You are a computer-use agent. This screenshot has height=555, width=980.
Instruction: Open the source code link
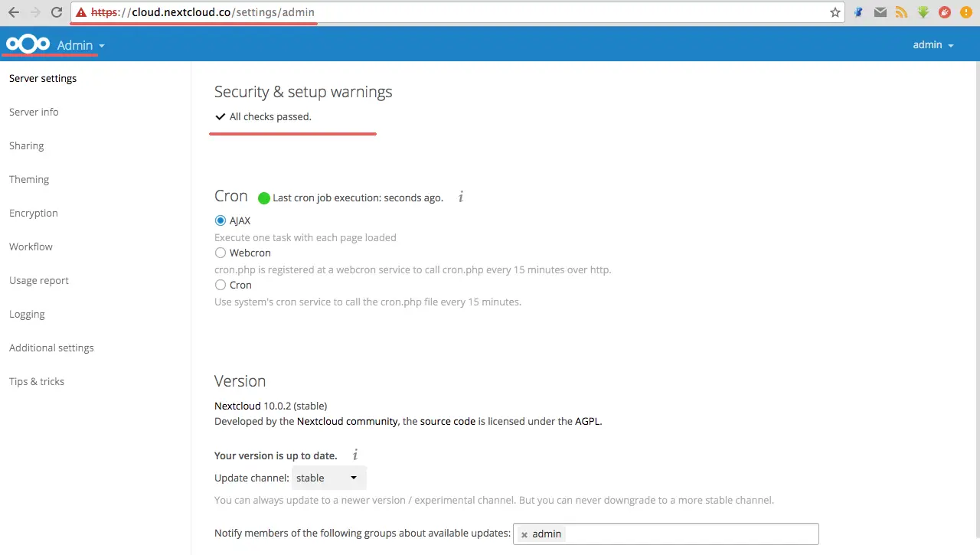[448, 421]
